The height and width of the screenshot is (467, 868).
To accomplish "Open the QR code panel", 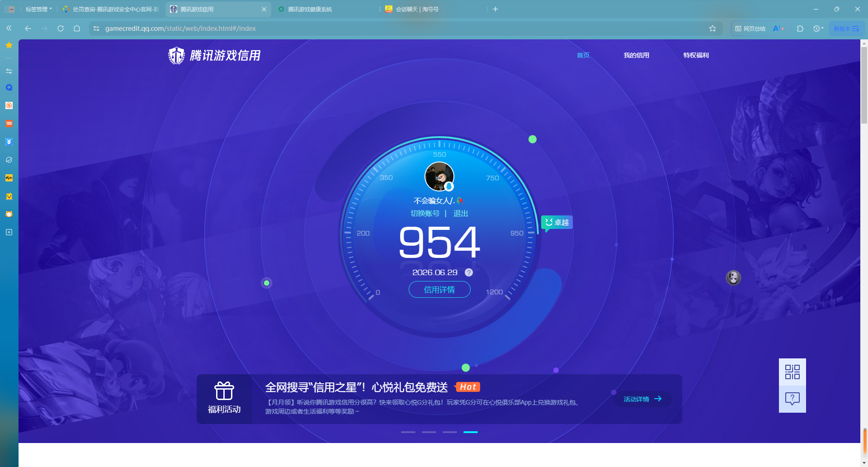I will pos(793,372).
